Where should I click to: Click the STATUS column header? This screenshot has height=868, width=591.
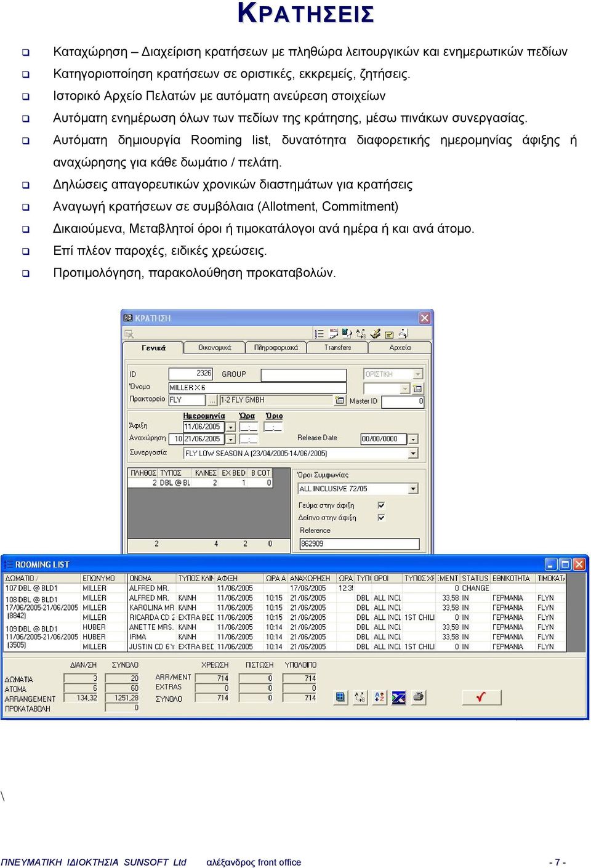pyautogui.click(x=475, y=579)
